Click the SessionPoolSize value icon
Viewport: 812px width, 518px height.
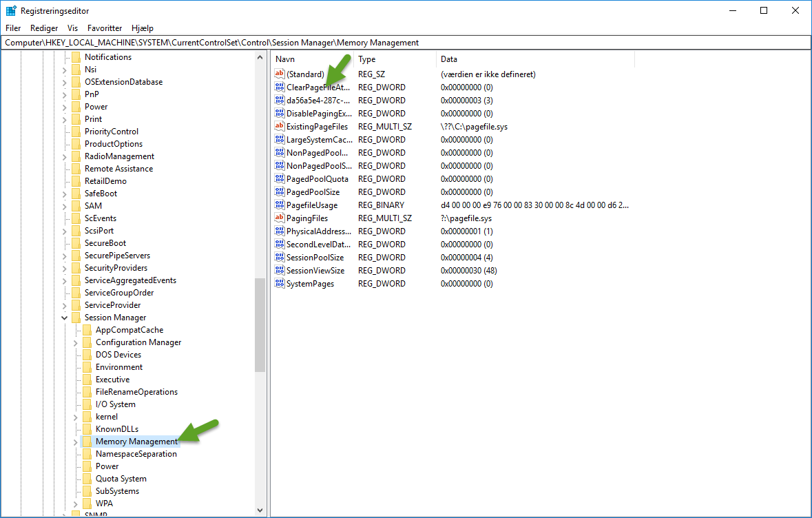280,258
